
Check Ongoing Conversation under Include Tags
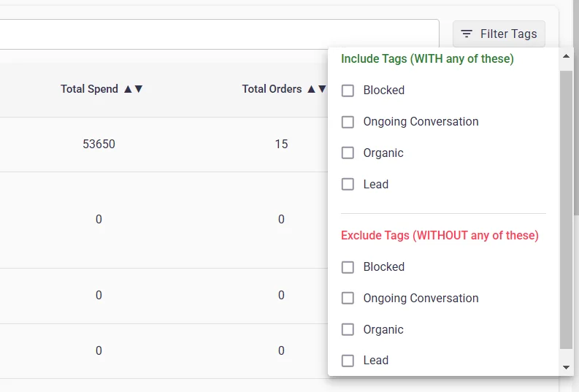click(x=348, y=122)
